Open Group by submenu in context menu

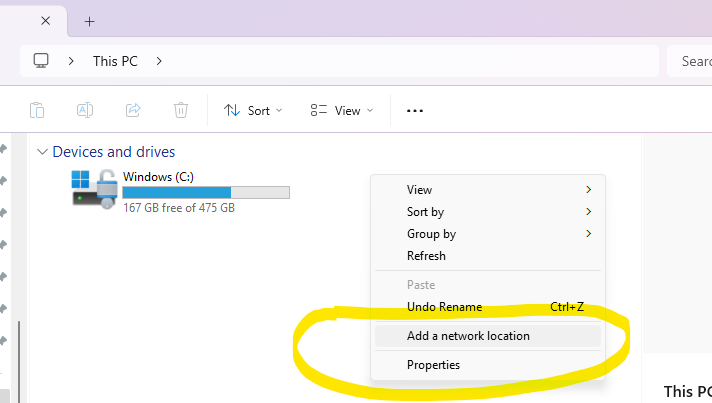click(x=488, y=234)
